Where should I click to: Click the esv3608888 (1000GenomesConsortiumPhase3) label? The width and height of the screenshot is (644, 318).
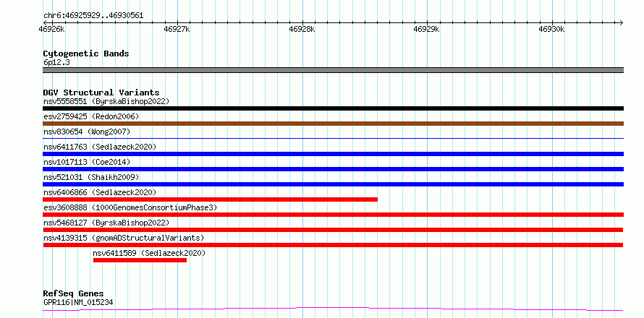[x=130, y=207]
